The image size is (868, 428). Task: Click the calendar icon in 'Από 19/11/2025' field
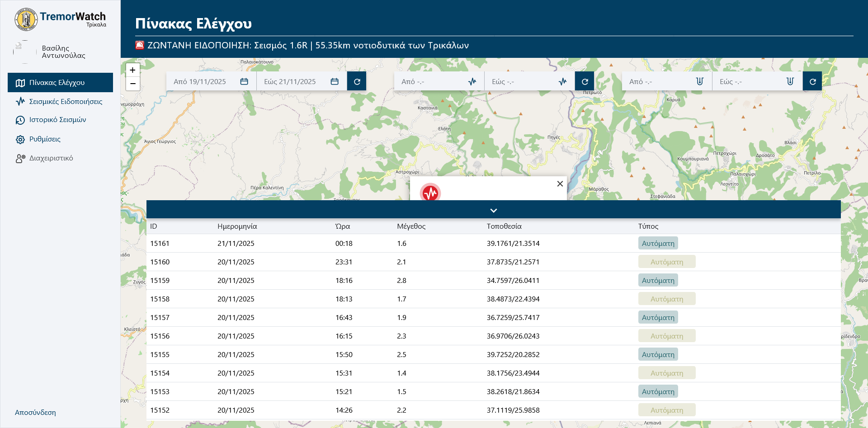[x=244, y=81]
